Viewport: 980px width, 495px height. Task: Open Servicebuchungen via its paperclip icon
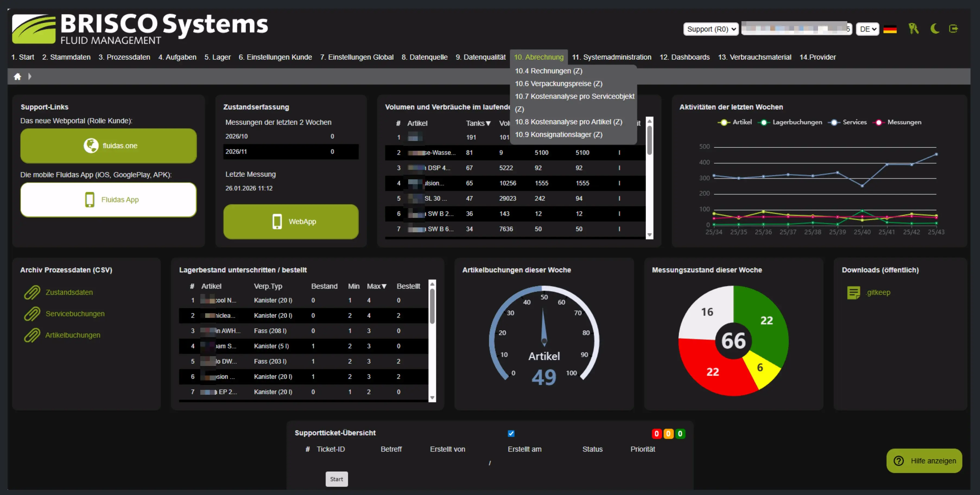(x=33, y=314)
